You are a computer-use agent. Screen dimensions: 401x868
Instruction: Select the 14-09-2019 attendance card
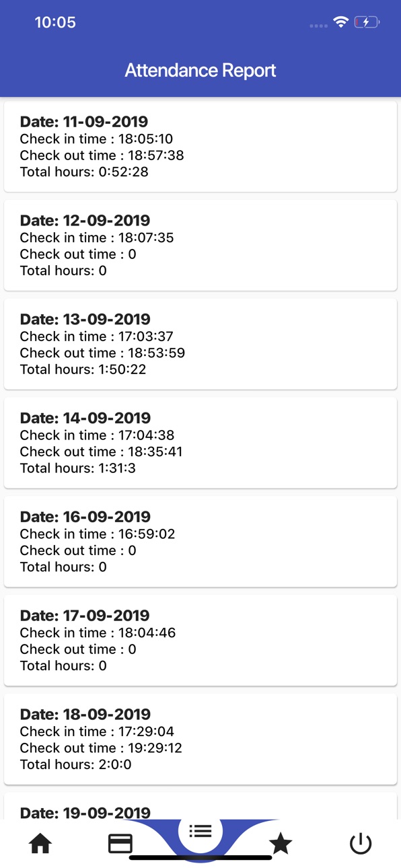[x=200, y=443]
